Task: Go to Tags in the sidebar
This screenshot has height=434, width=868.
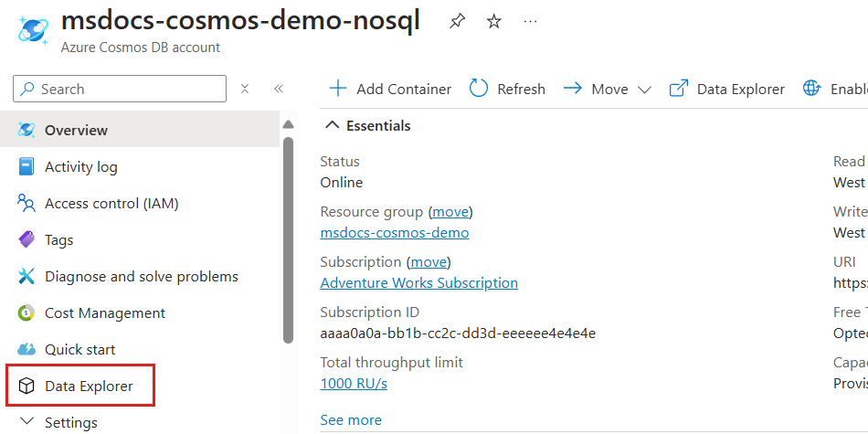Action: coord(58,239)
